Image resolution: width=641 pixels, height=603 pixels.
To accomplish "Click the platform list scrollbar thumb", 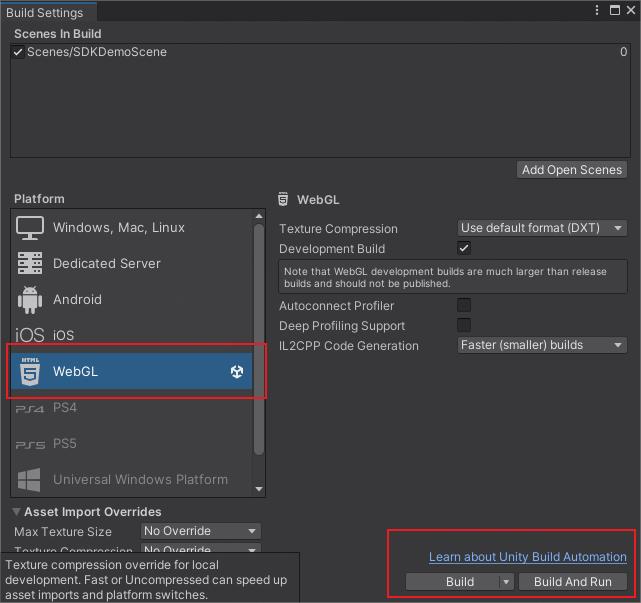I will tap(259, 339).
